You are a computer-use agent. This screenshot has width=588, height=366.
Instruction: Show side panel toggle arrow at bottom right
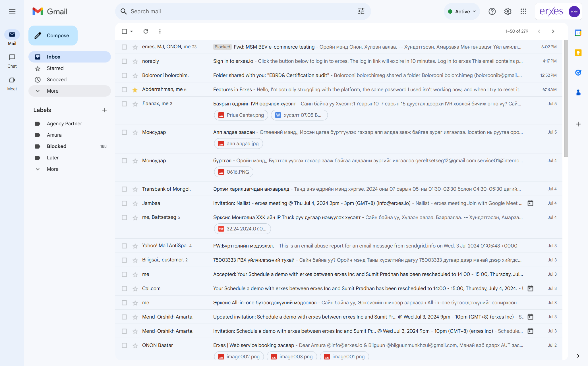point(578,356)
